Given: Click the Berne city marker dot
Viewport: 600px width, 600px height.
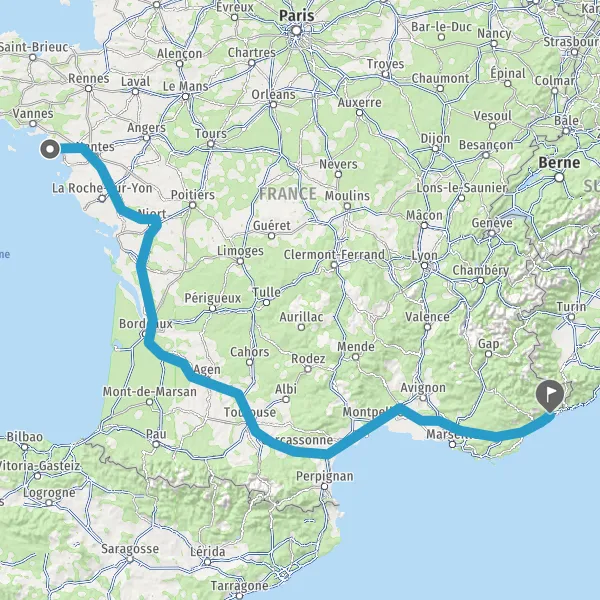Looking at the screenshot, I should (x=559, y=178).
